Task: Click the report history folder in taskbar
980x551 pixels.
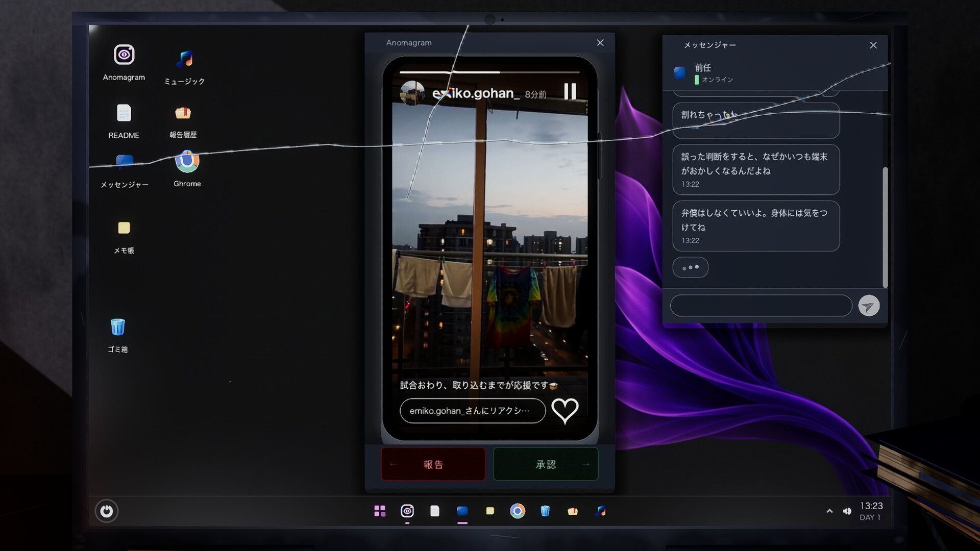Action: click(573, 511)
